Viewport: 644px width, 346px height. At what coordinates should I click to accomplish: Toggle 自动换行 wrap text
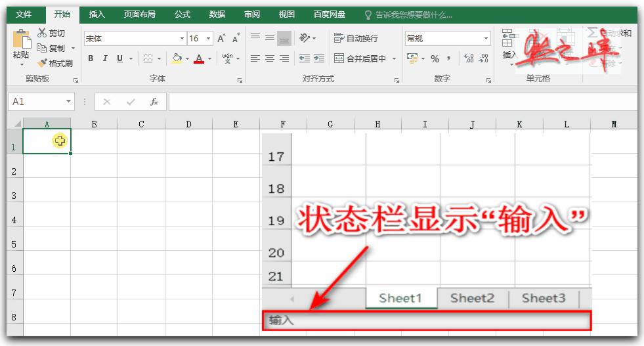356,38
